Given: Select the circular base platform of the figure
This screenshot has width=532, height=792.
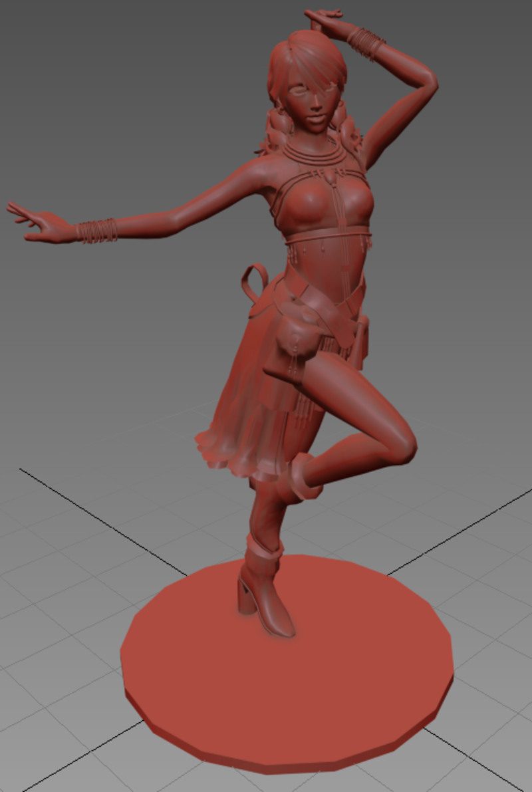Looking at the screenshot, I should click(287, 666).
